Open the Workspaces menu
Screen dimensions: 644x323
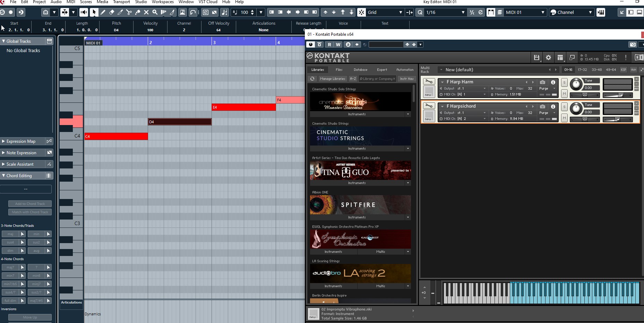(163, 2)
